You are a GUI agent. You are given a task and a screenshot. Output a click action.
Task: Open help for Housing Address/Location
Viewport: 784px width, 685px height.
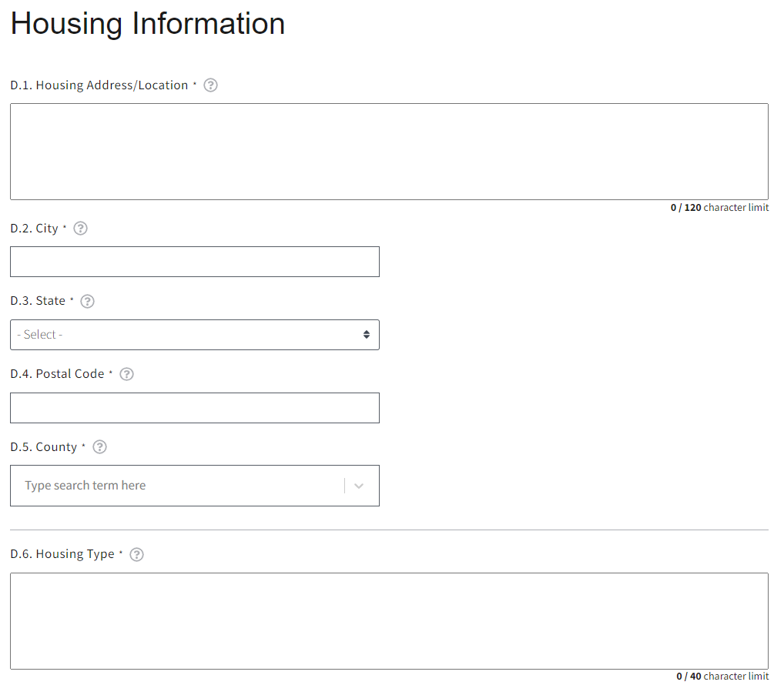(x=210, y=85)
